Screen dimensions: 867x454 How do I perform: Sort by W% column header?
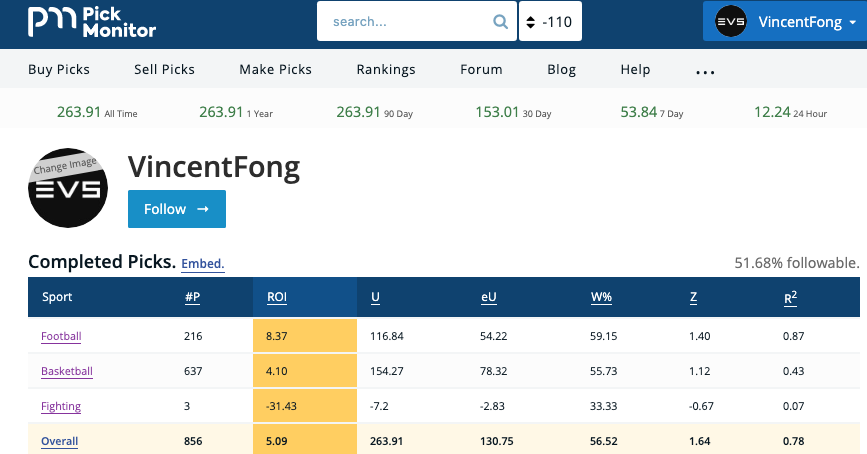[x=601, y=297]
